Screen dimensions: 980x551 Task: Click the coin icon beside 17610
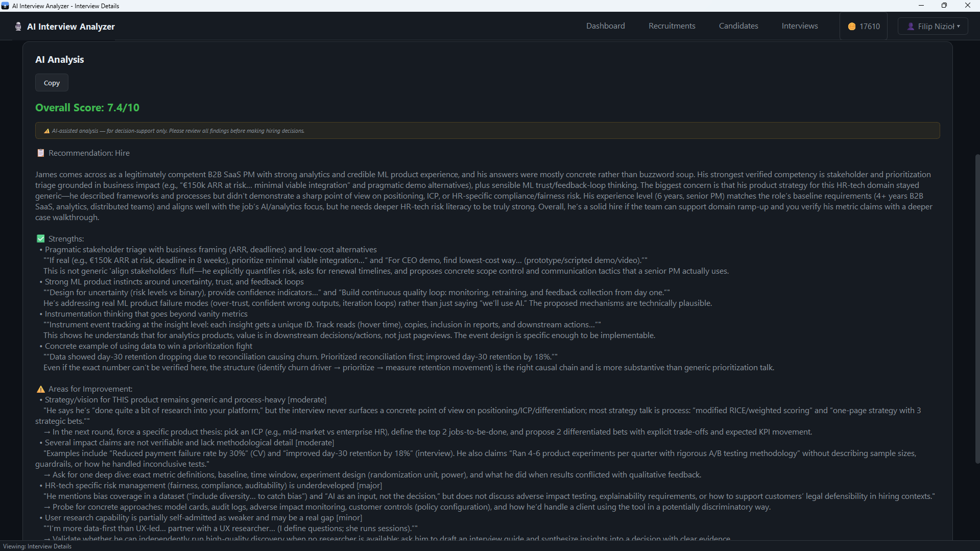coord(852,27)
